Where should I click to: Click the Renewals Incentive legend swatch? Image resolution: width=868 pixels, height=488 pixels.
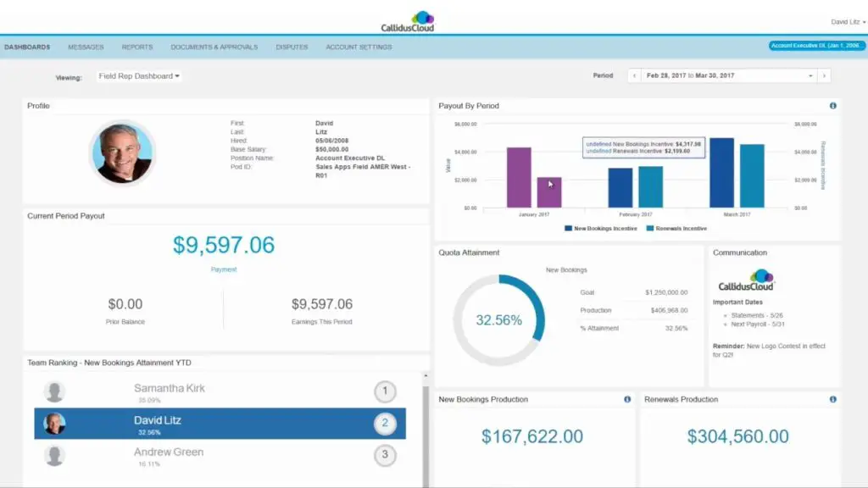(650, 229)
